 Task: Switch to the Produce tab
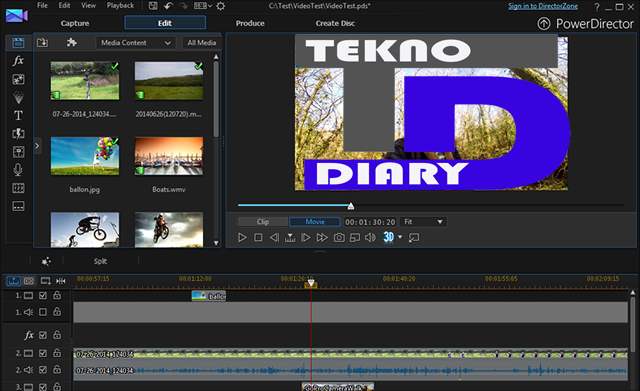[x=250, y=23]
